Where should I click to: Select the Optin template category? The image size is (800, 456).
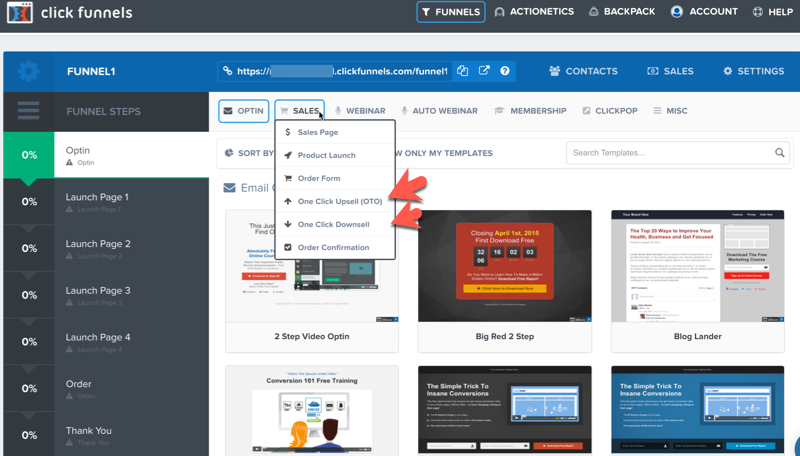point(244,111)
